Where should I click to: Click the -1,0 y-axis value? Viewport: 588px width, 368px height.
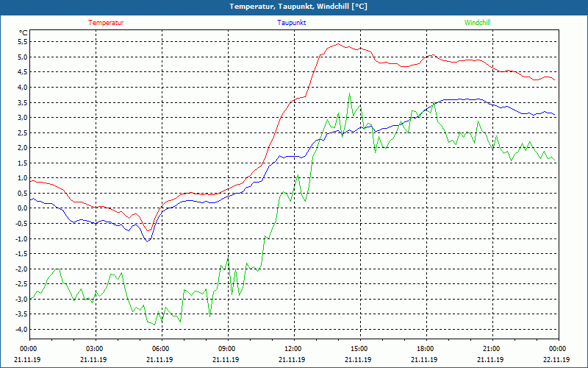[22, 238]
